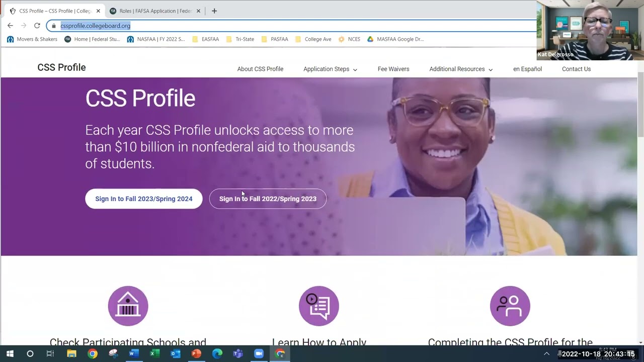Image resolution: width=644 pixels, height=362 pixels.
Task: Sign In to Fall 2022/Spring 2023
Action: [x=268, y=199]
